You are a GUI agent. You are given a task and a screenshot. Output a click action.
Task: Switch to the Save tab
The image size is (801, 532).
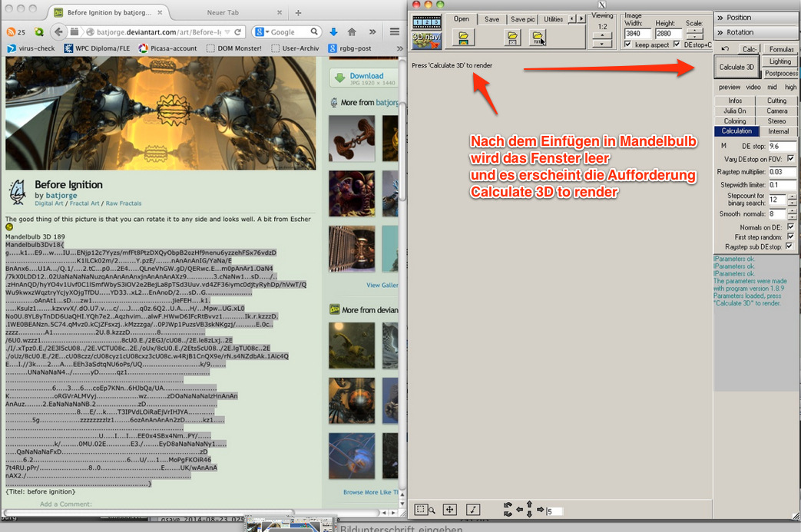coord(492,19)
